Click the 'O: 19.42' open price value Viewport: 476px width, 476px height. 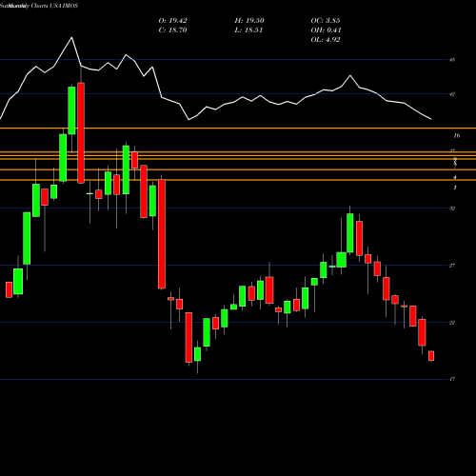pyautogui.click(x=172, y=21)
